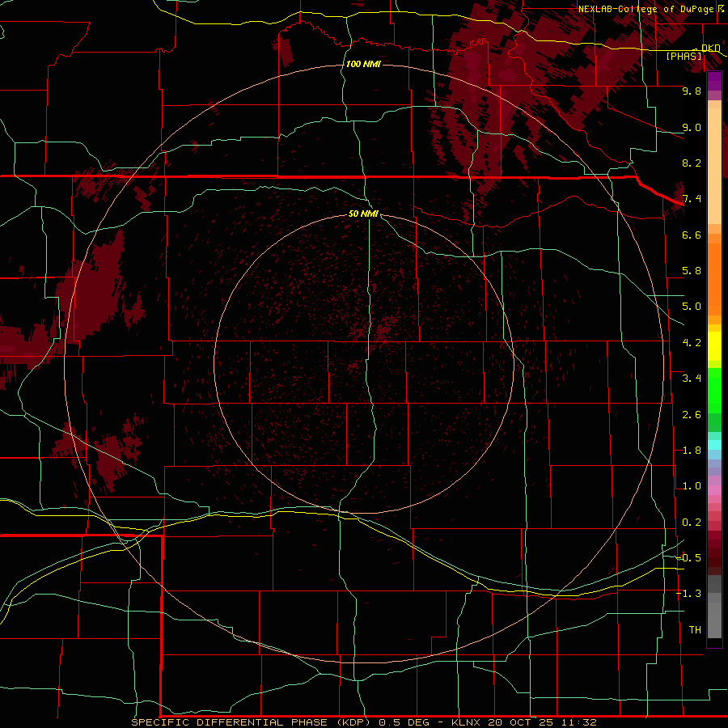The image size is (728, 728).
Task: Click the 100 NMI range ring label
Action: point(363,64)
